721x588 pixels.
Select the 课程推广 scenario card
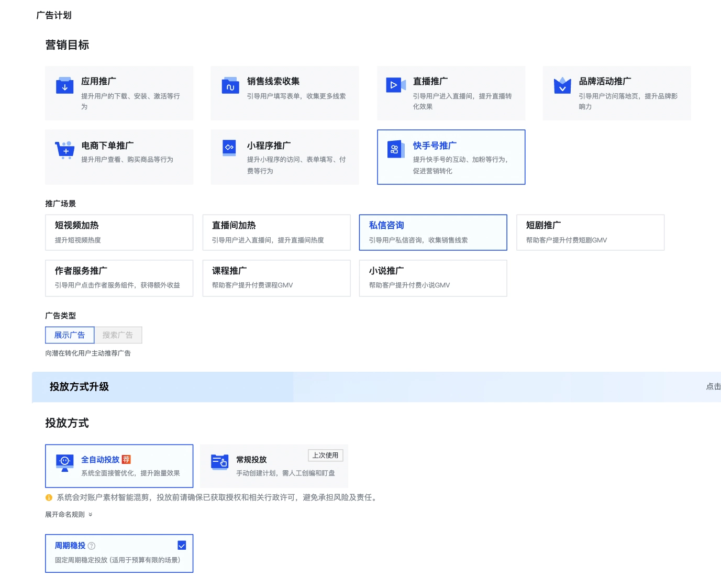[x=276, y=278]
